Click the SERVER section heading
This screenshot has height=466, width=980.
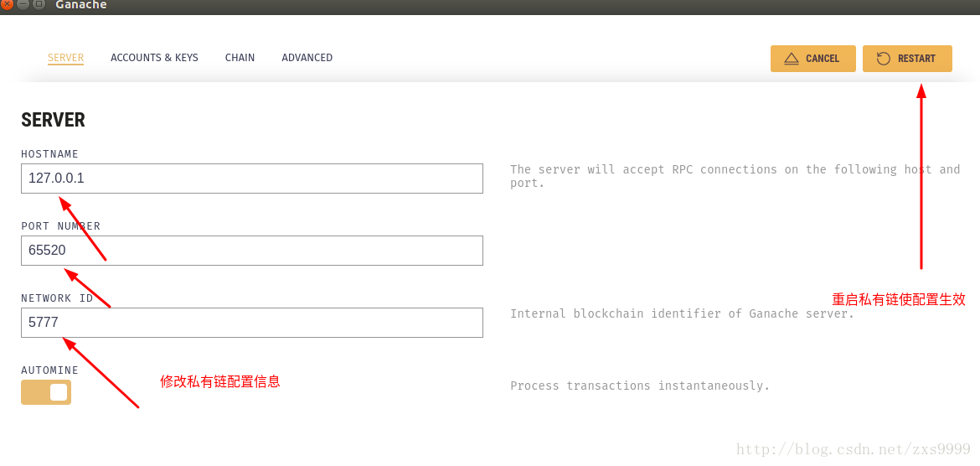tap(53, 120)
